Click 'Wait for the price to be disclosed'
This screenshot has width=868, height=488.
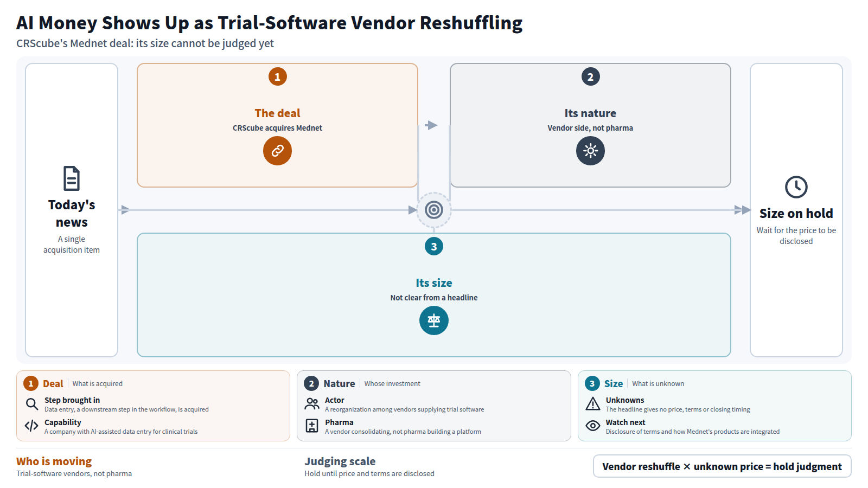tap(796, 236)
